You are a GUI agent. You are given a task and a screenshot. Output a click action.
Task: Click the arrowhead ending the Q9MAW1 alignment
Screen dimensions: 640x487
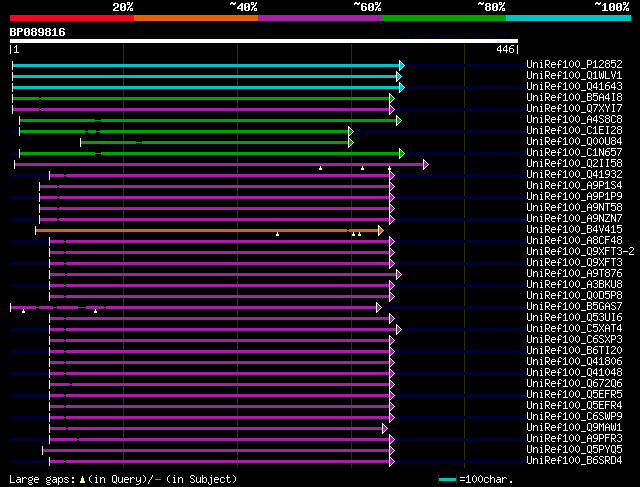click(384, 429)
